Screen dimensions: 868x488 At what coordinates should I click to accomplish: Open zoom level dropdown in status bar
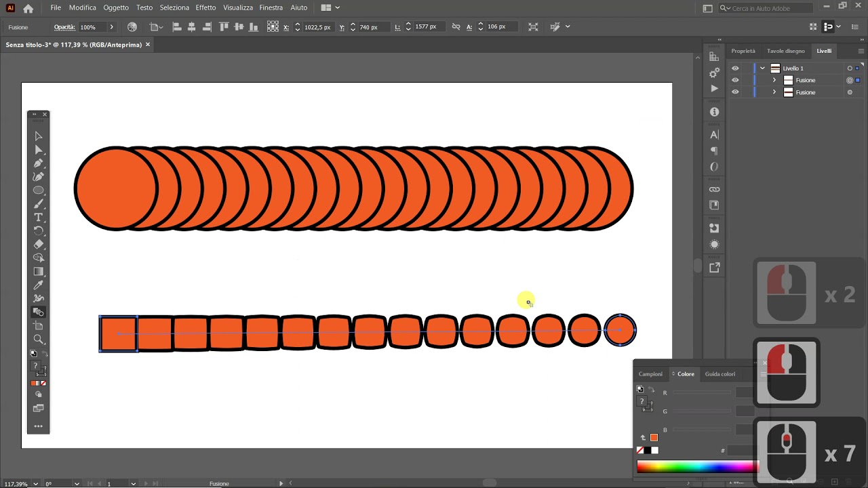click(35, 483)
